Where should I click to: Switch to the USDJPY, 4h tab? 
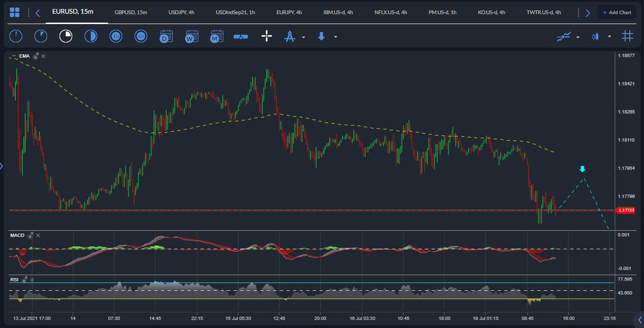tap(181, 12)
